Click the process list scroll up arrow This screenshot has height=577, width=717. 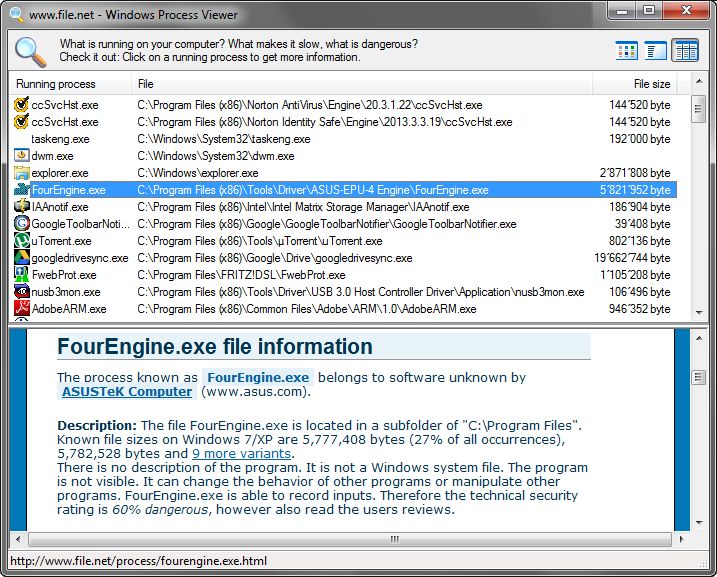click(x=697, y=84)
